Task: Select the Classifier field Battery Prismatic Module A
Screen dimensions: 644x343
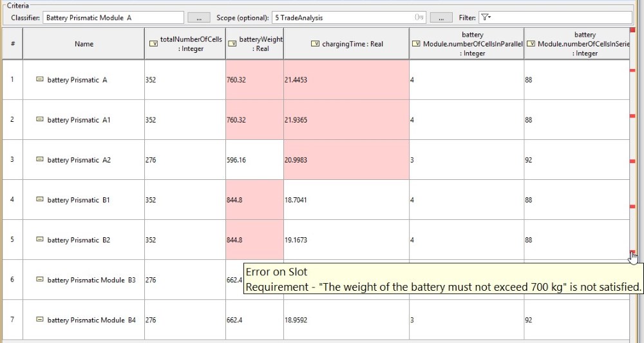Action: [x=113, y=17]
